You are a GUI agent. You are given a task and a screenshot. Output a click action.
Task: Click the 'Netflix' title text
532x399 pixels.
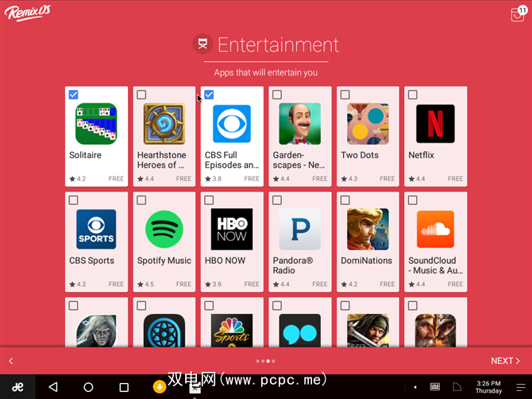click(x=421, y=155)
